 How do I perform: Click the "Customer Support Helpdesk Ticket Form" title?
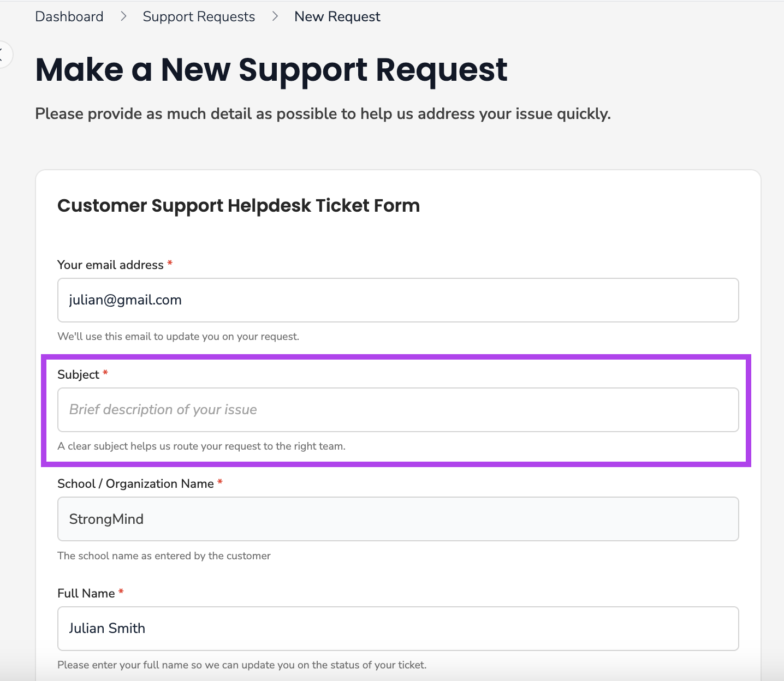[239, 206]
